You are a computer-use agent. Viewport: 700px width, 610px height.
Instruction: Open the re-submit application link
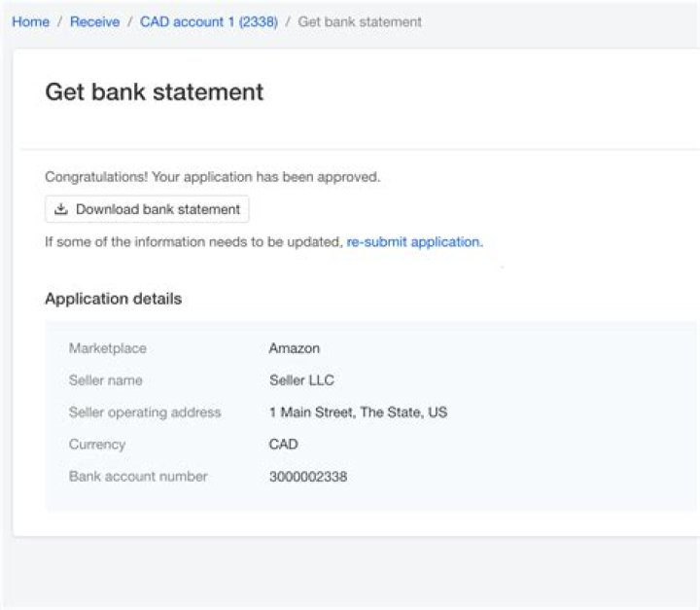tap(414, 241)
